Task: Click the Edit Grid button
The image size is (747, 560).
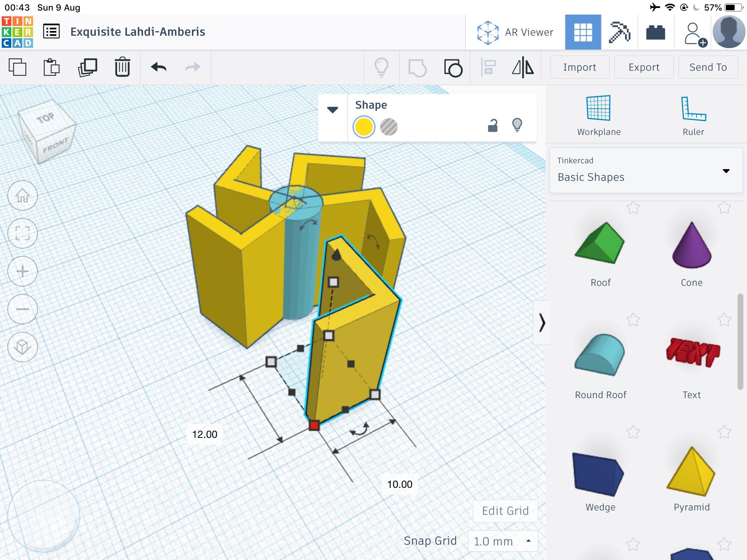Action: (505, 511)
